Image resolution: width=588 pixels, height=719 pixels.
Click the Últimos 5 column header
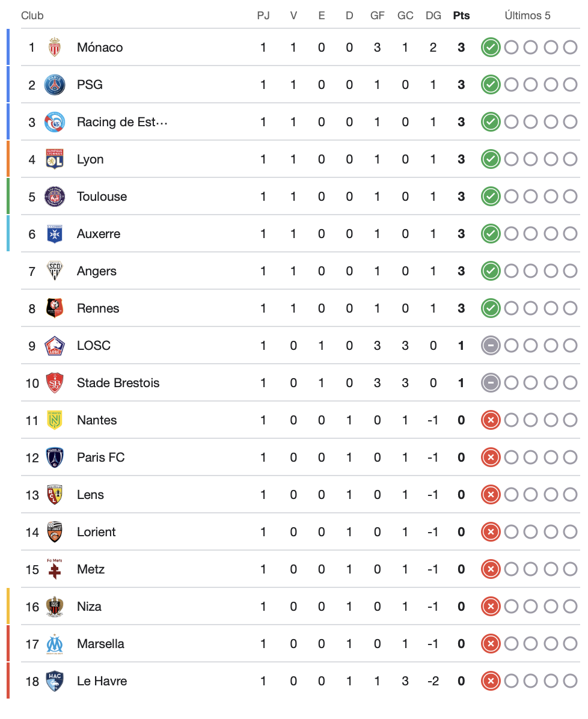click(527, 16)
